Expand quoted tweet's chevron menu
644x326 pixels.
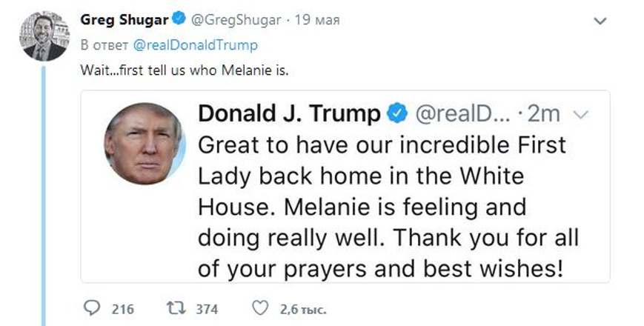[580, 116]
